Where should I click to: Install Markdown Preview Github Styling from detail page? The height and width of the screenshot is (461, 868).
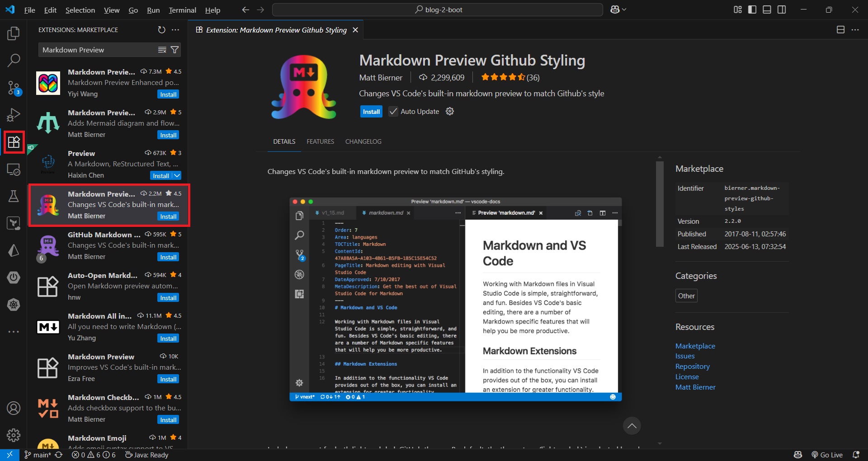coord(371,112)
